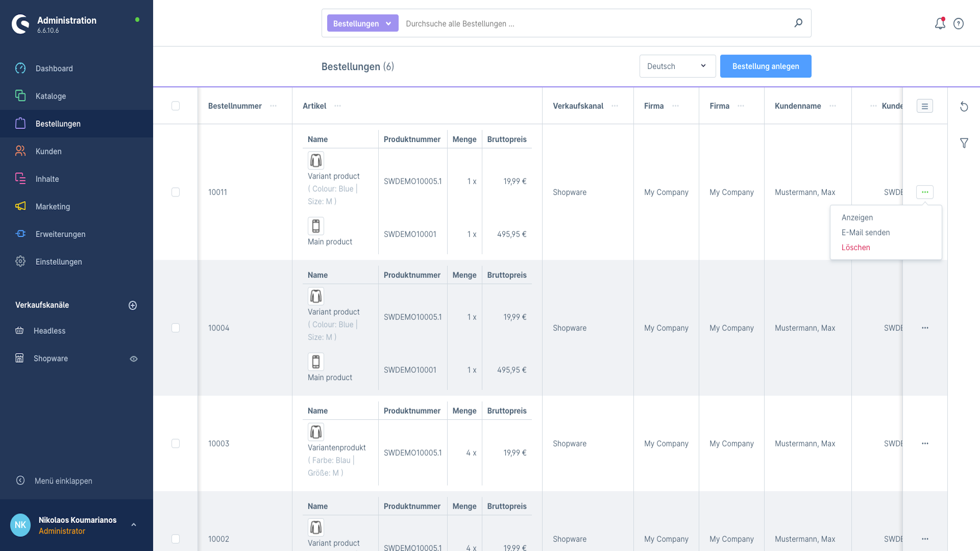Image resolution: width=980 pixels, height=551 pixels.
Task: Expand the user menu for Nikolaos Koumarianos
Action: pos(134,525)
